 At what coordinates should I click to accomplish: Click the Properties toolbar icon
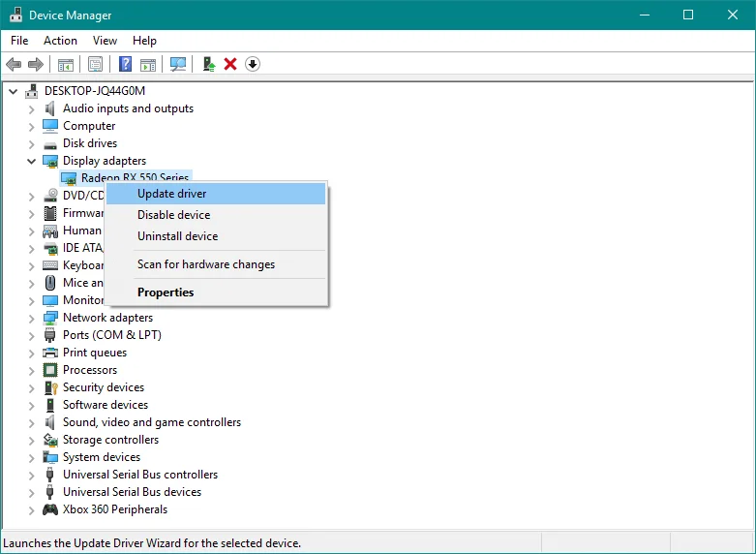(x=96, y=64)
